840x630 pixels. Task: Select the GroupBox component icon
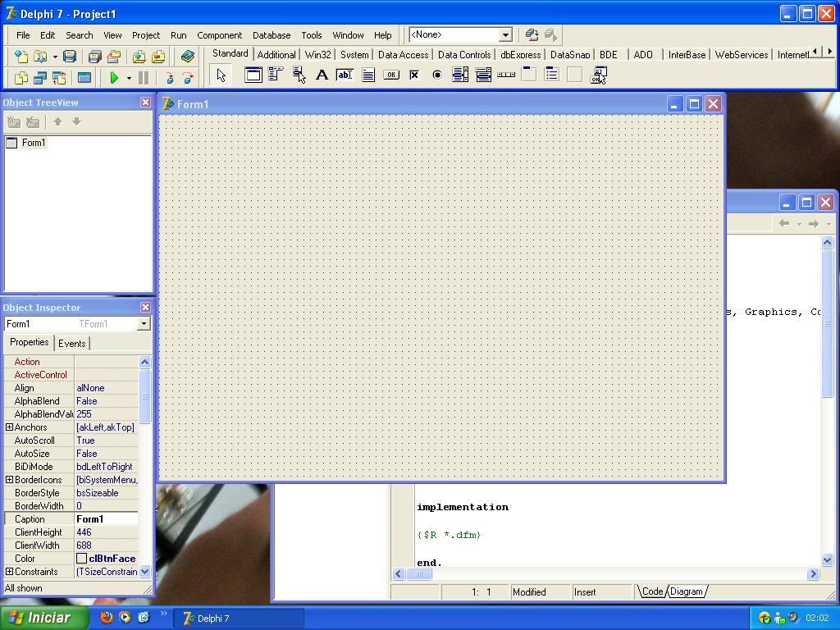click(529, 75)
